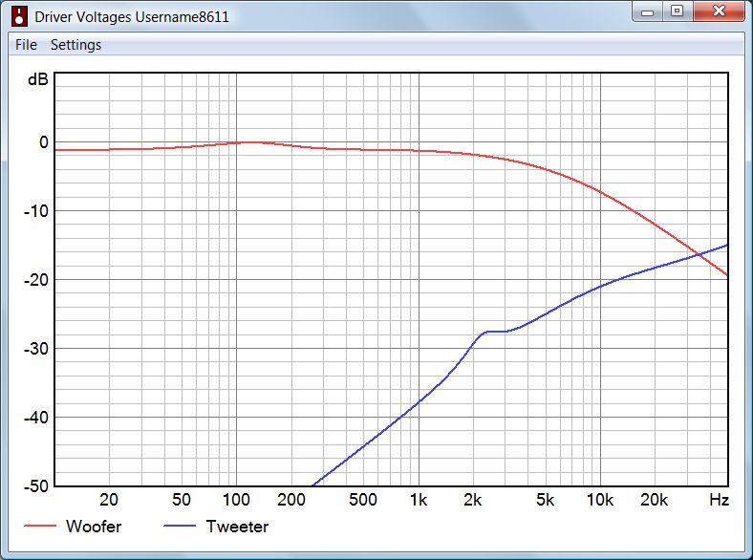This screenshot has width=753, height=560.
Task: Click the dB axis label
Action: click(x=38, y=79)
